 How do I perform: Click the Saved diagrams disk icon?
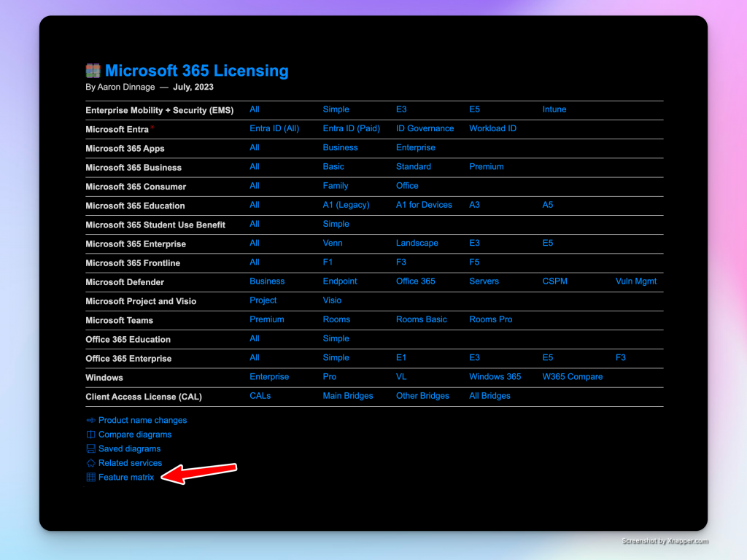click(x=91, y=449)
